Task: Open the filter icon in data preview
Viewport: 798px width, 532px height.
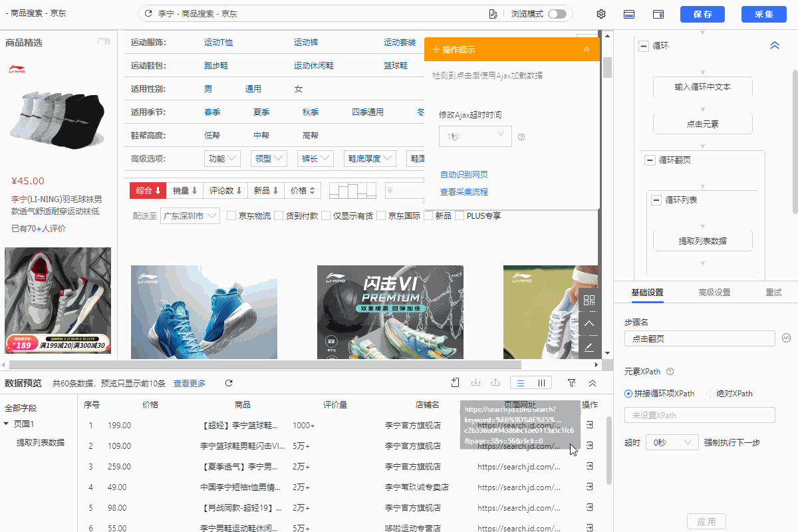Action: point(572,382)
